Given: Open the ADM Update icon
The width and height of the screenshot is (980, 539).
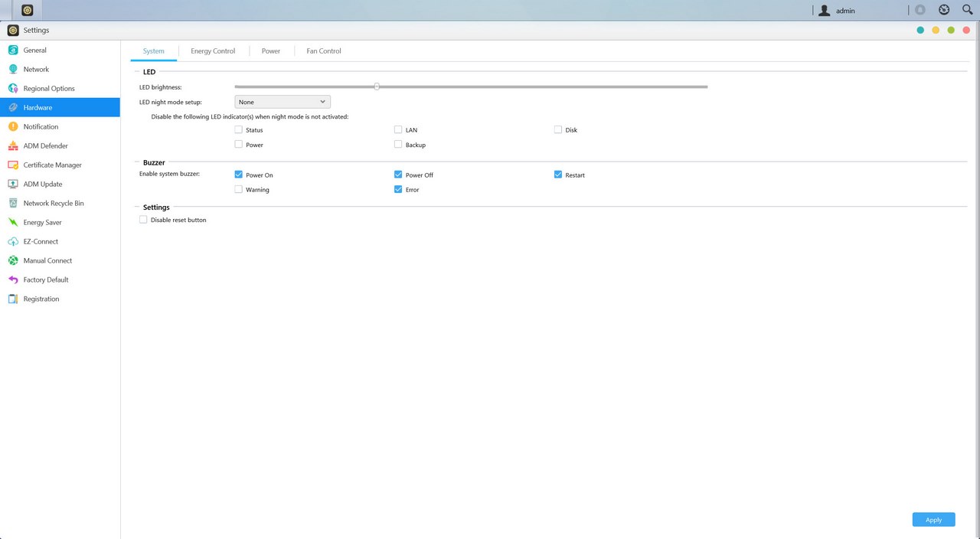Looking at the screenshot, I should coord(13,184).
